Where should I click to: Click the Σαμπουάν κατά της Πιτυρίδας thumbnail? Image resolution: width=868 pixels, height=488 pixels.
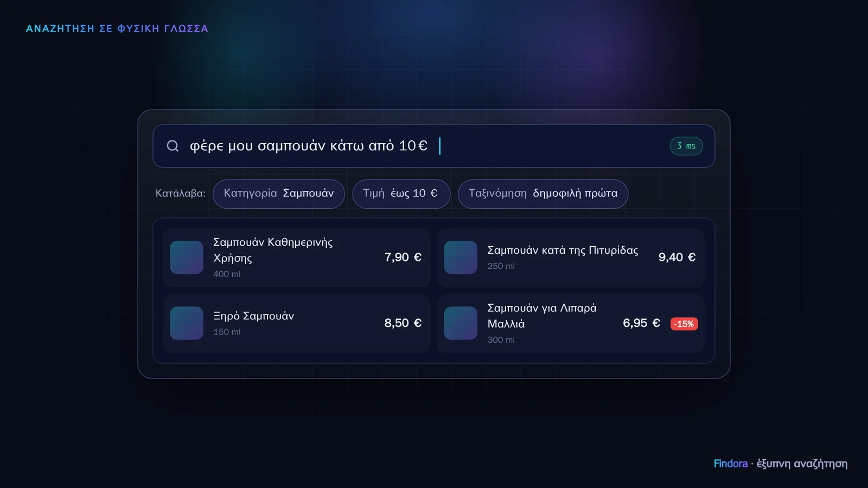461,258
